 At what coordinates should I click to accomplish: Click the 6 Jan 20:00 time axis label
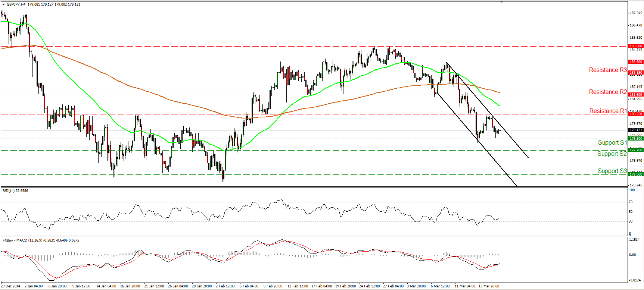click(57, 286)
